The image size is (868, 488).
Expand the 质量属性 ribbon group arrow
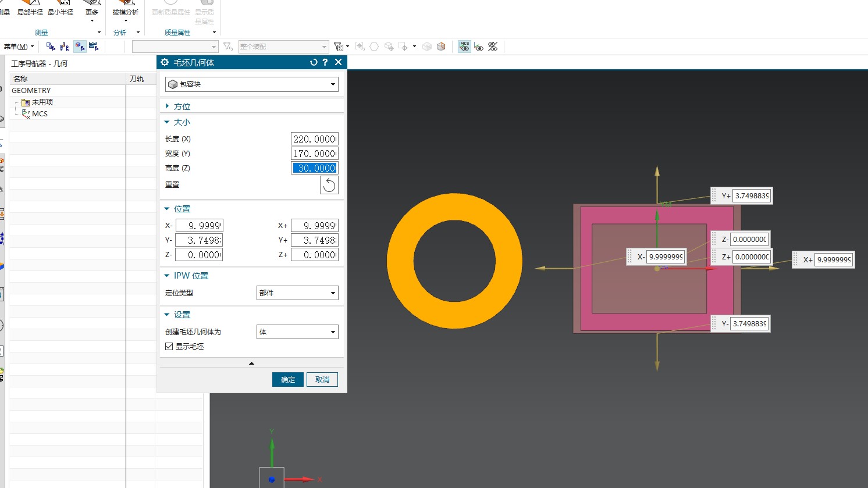click(214, 33)
